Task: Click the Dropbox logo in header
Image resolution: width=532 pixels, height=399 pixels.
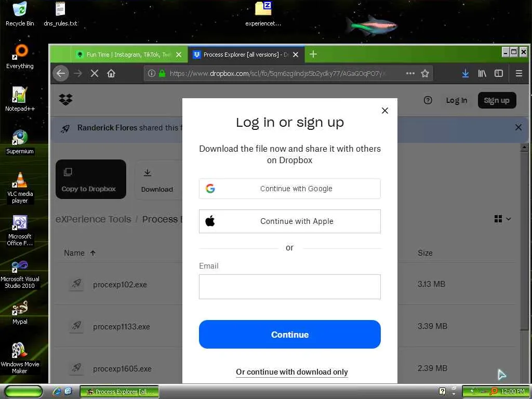Action: click(65, 100)
